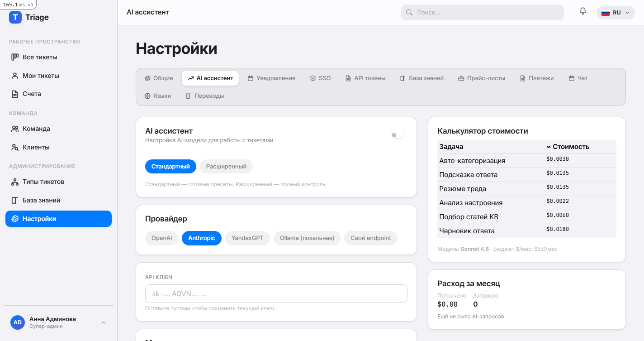This screenshot has width=644, height=341.
Task: Open Клиенты in sidebar
Action: tap(58, 147)
